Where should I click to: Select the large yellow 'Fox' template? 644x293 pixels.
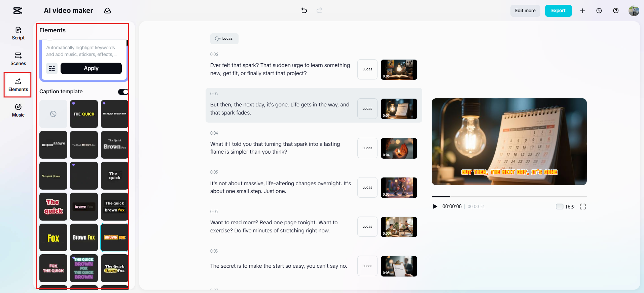pos(53,237)
